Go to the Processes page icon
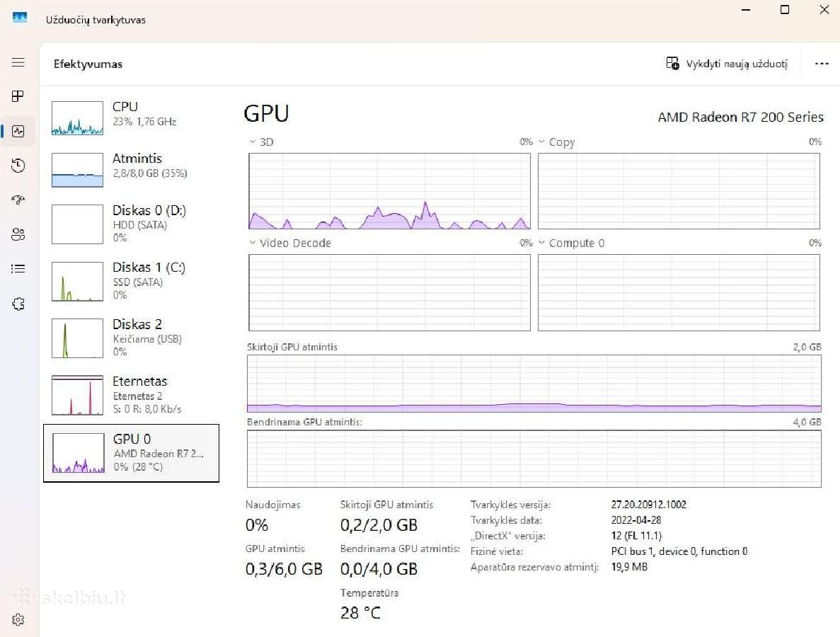 point(18,96)
